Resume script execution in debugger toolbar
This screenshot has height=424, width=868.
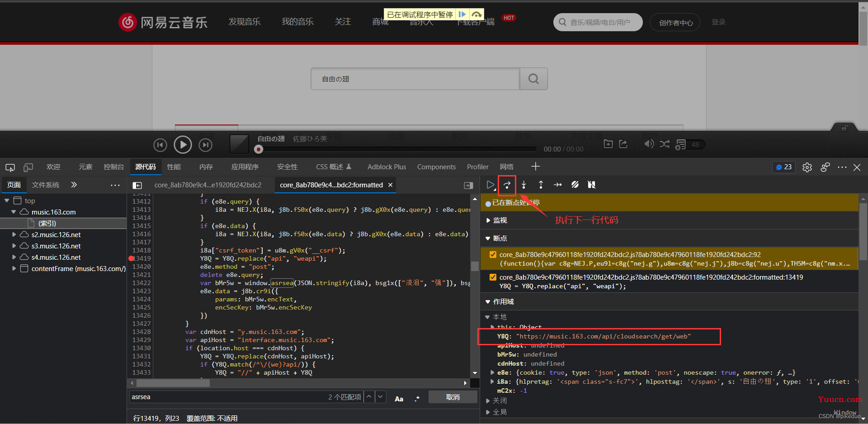490,185
